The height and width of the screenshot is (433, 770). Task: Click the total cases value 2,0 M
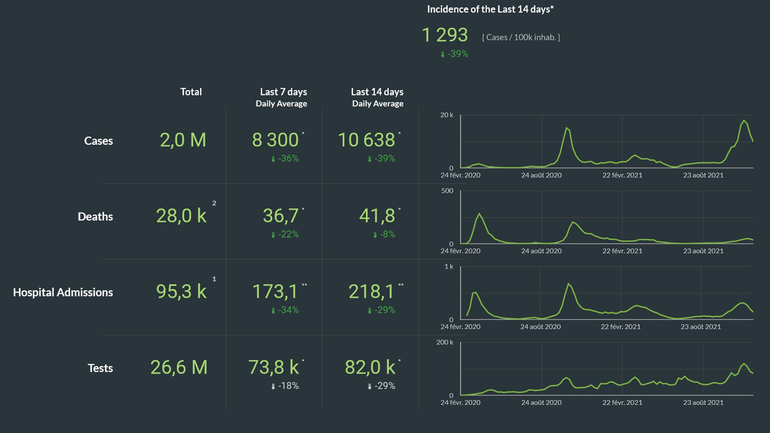pyautogui.click(x=183, y=141)
